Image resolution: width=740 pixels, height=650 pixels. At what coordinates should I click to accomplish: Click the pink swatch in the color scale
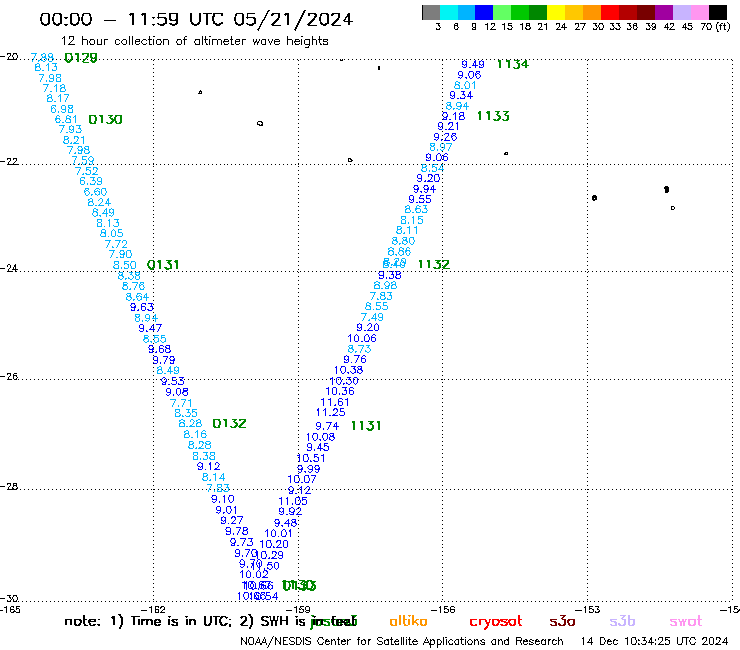[699, 12]
